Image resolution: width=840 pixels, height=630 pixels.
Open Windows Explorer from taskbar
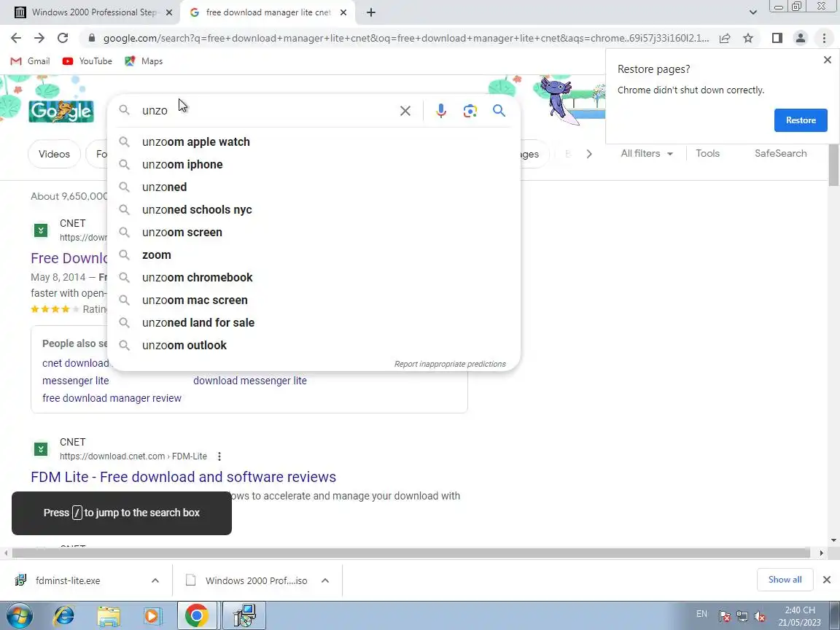108,615
